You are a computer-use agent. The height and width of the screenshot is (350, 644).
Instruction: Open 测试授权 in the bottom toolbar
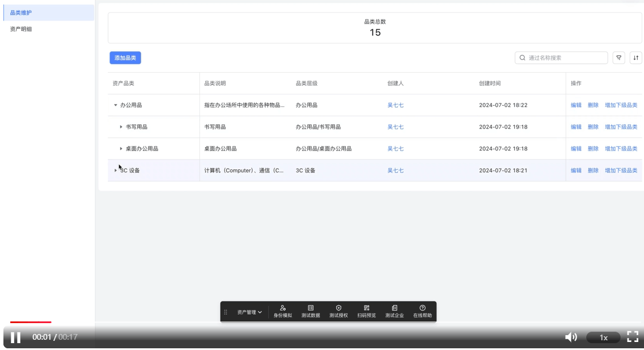click(x=338, y=311)
